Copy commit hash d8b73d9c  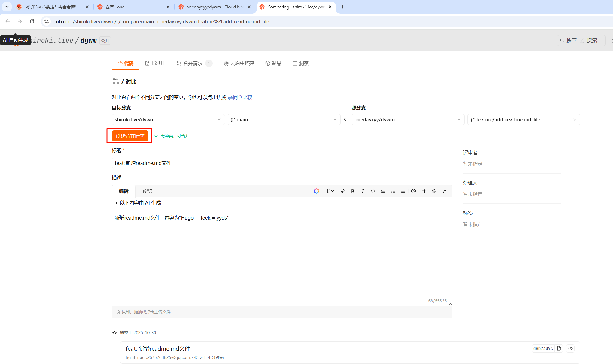(x=559, y=348)
